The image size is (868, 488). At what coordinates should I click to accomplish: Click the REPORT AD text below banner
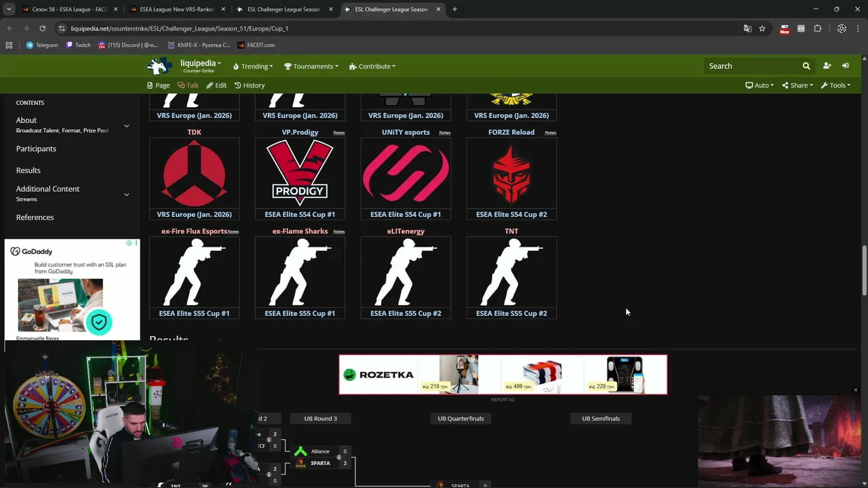(503, 400)
